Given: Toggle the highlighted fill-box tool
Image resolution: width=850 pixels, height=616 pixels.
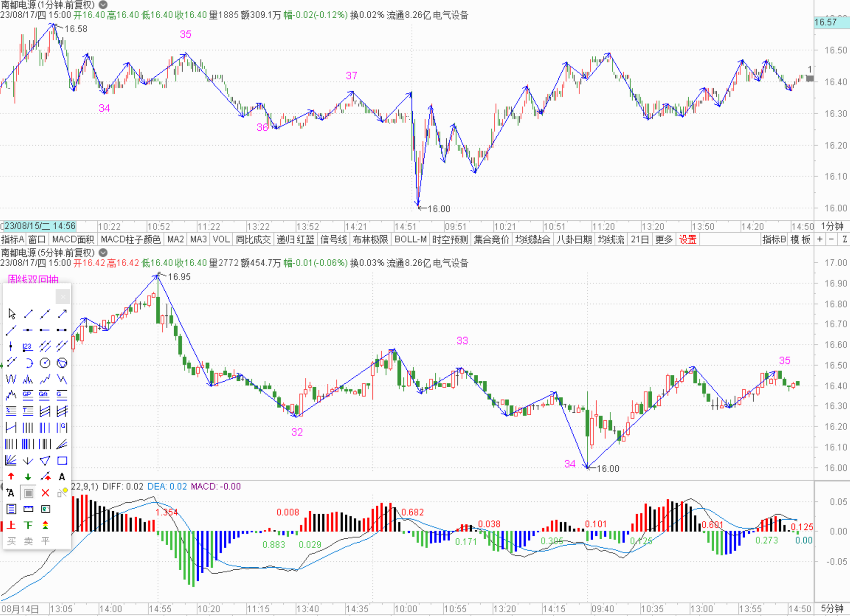Looking at the screenshot, I should point(29,493).
